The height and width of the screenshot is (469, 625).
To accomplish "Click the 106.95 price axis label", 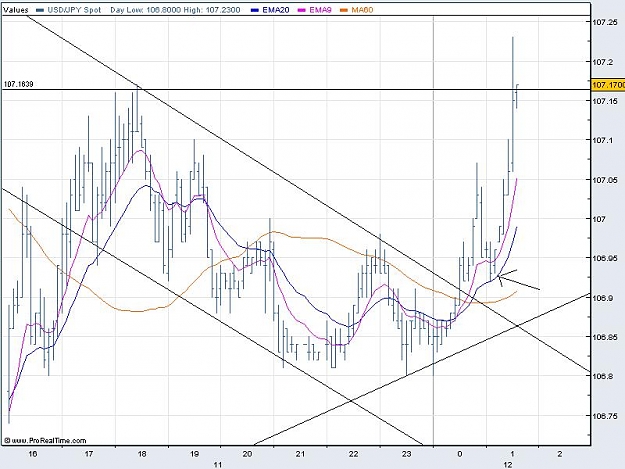I will 605,258.
